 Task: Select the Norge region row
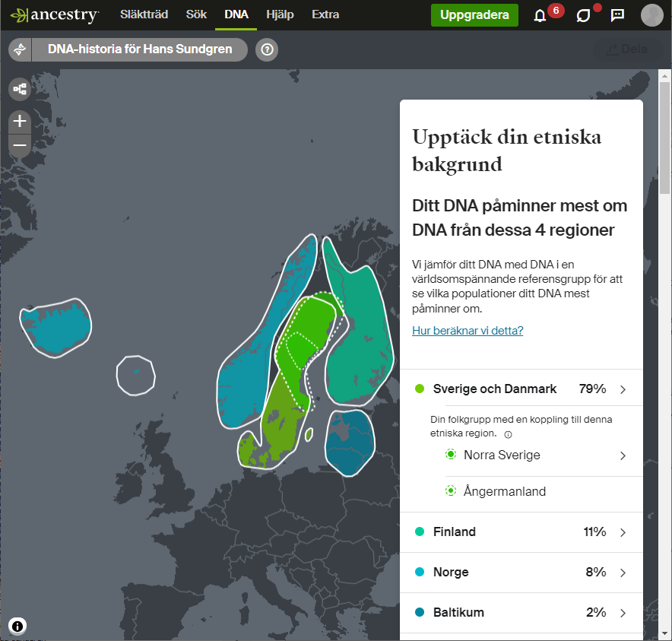521,573
